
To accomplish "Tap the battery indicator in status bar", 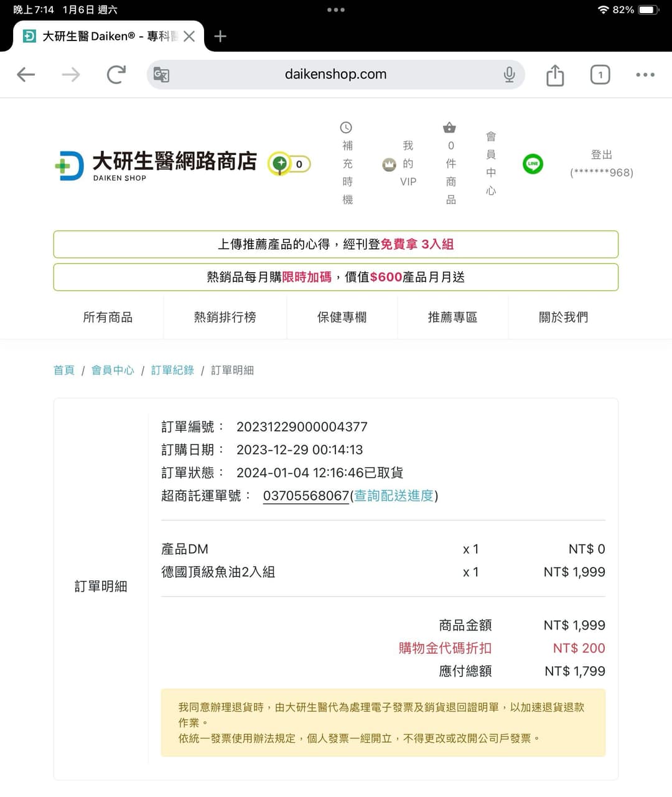I will 648,10.
